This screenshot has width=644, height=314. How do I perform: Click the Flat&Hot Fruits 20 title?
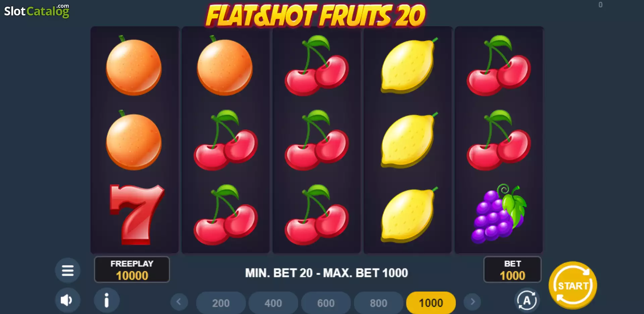click(316, 15)
